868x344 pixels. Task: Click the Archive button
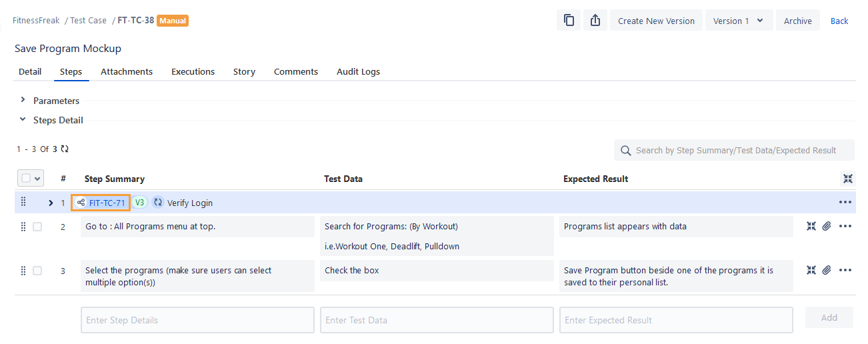[x=797, y=20]
